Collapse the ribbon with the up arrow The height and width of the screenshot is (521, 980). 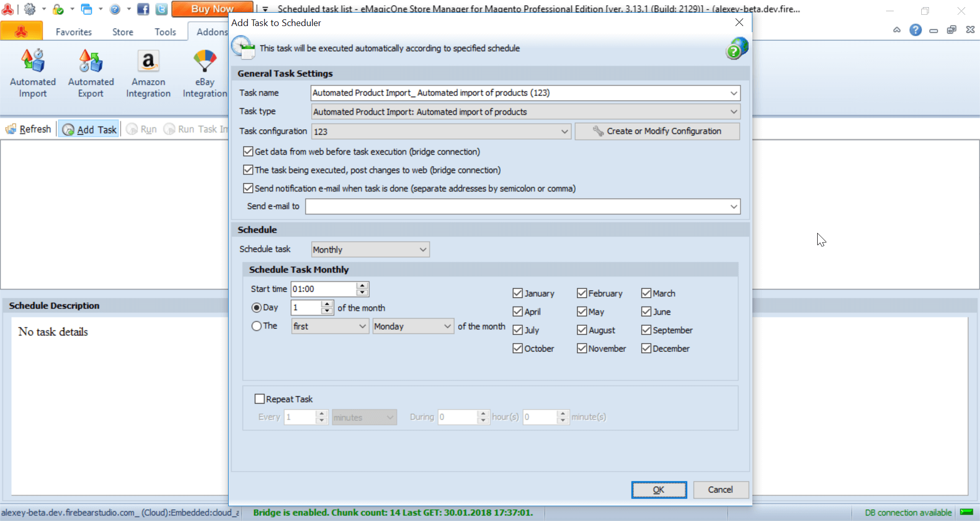tap(897, 30)
